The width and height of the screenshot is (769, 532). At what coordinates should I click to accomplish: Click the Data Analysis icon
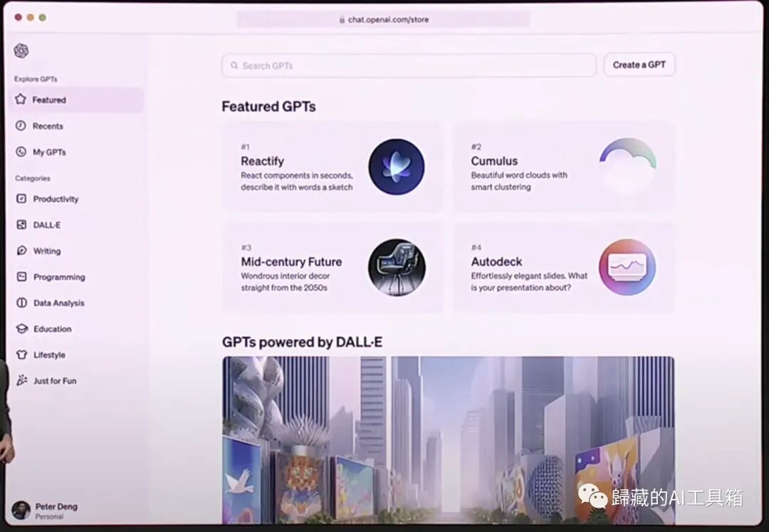tap(21, 303)
